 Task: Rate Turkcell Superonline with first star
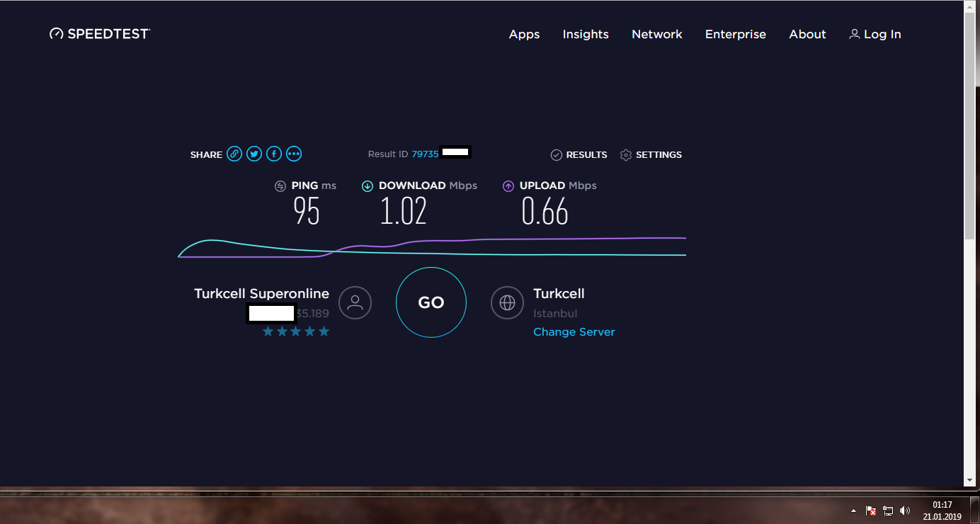(x=268, y=331)
